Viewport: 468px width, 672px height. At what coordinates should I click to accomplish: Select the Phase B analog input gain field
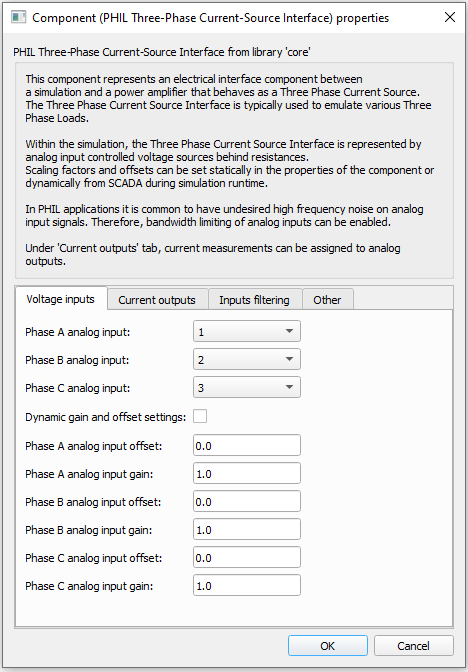tap(247, 530)
